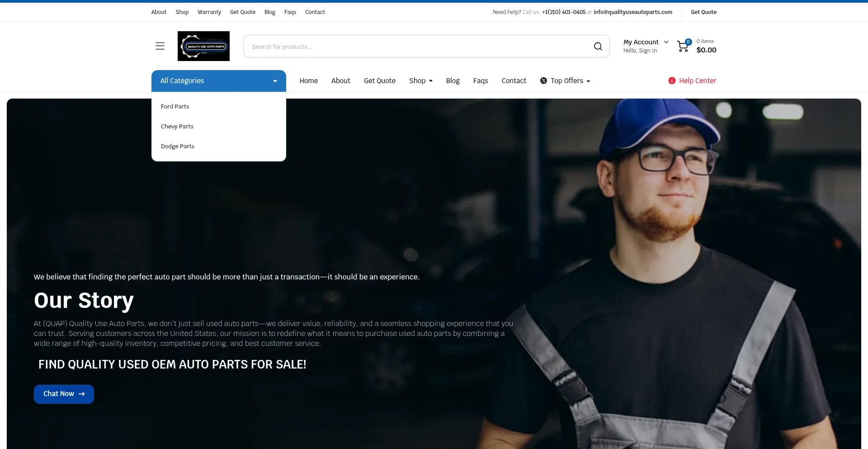
Task: Click the arrow on Chat Now button
Action: 82,394
